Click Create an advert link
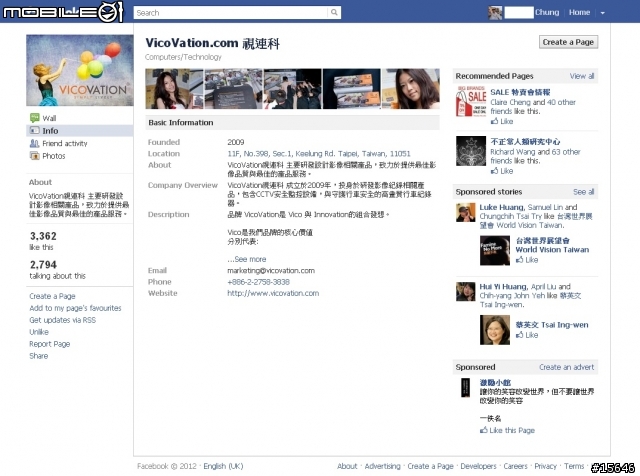The width and height of the screenshot is (640, 476). [x=567, y=367]
